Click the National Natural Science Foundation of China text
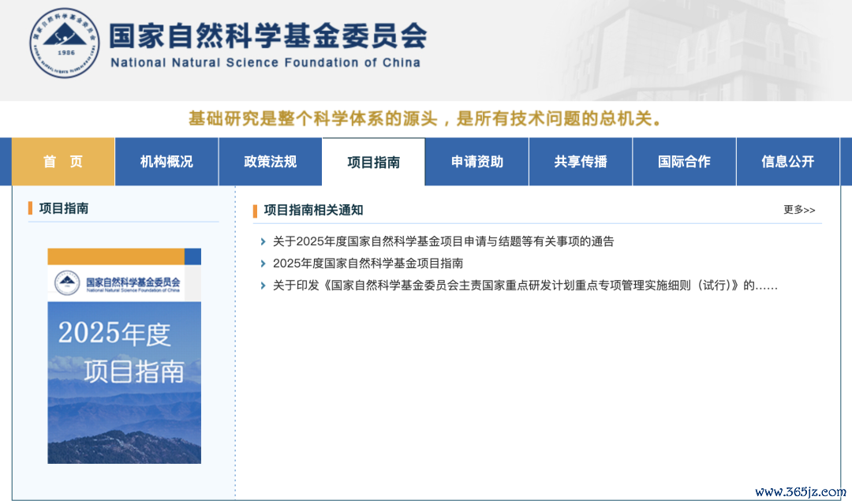Viewport: 852px width, 504px height. click(265, 63)
